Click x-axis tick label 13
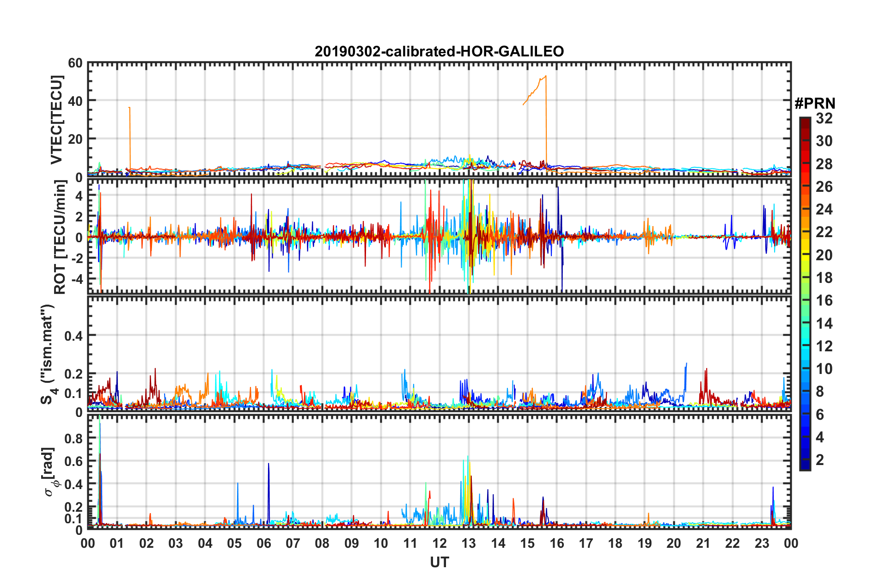Viewport: 879px width, 588px height. (x=469, y=543)
